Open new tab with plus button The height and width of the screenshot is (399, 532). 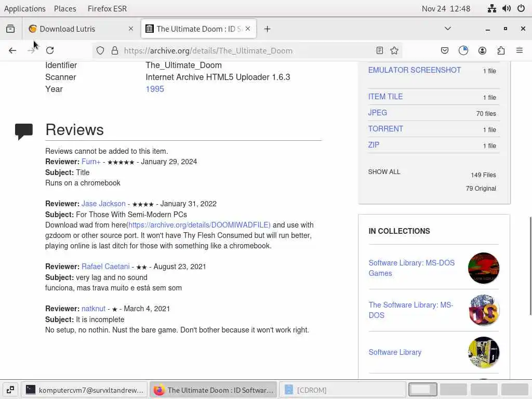[268, 29]
